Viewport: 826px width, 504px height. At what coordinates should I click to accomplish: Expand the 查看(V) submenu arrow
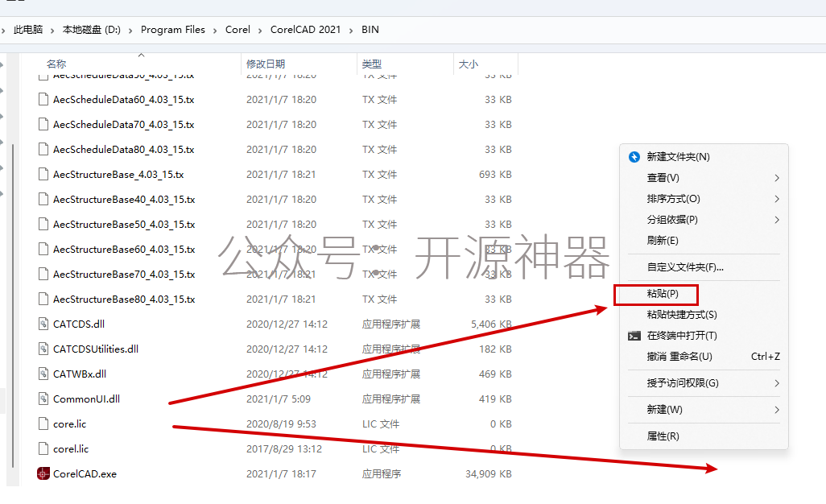pos(776,178)
